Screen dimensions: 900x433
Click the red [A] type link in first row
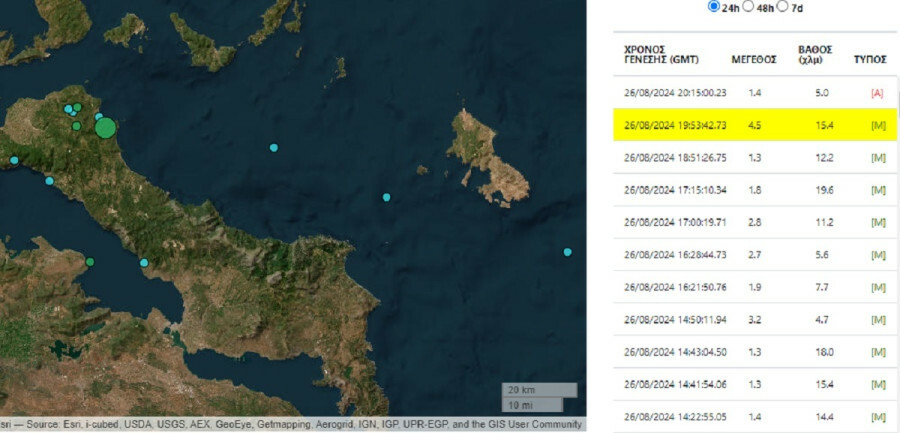(877, 93)
